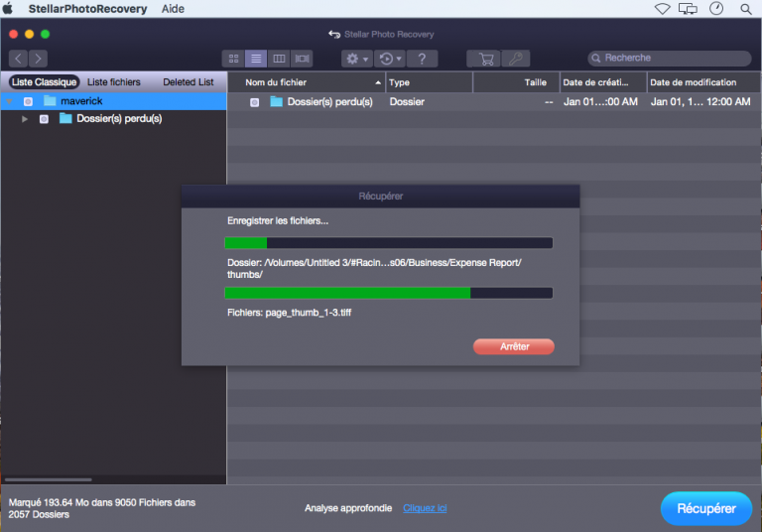The image size is (762, 532).
Task: Click the sort arrow in the Nom du fichier header
Action: click(378, 82)
